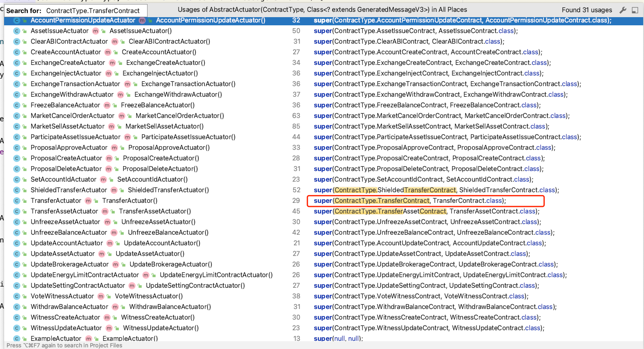Select ShieldedTransferActuator class name

pos(69,190)
